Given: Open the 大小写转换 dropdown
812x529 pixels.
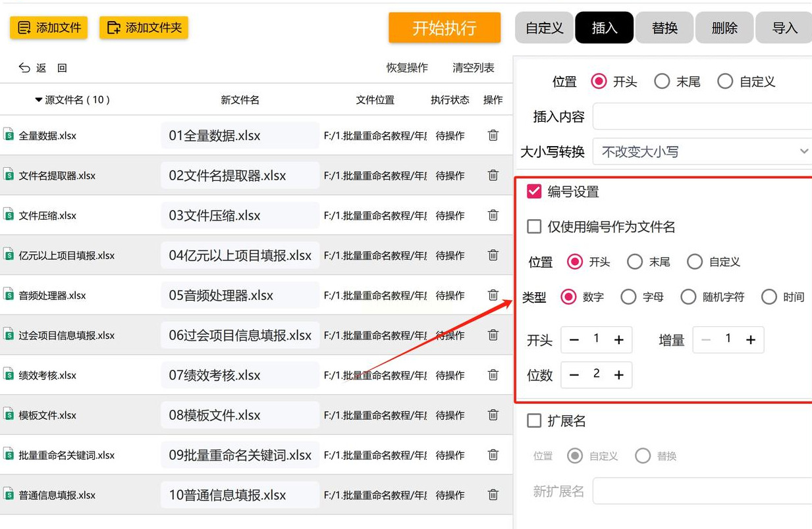Looking at the screenshot, I should (x=701, y=152).
